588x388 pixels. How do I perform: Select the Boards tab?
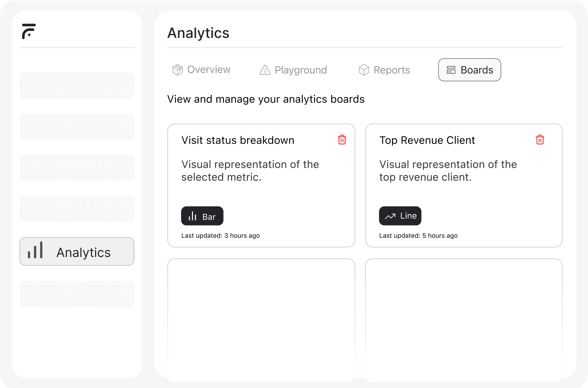(x=469, y=70)
